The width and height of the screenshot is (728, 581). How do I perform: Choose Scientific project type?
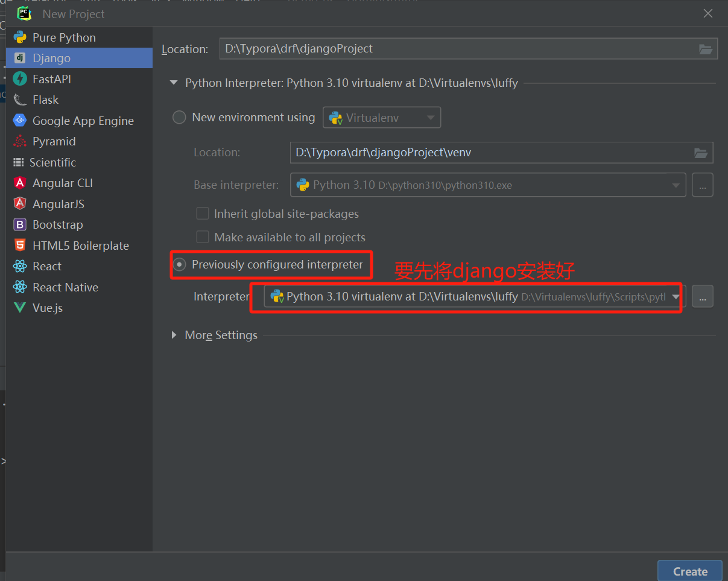pos(79,162)
